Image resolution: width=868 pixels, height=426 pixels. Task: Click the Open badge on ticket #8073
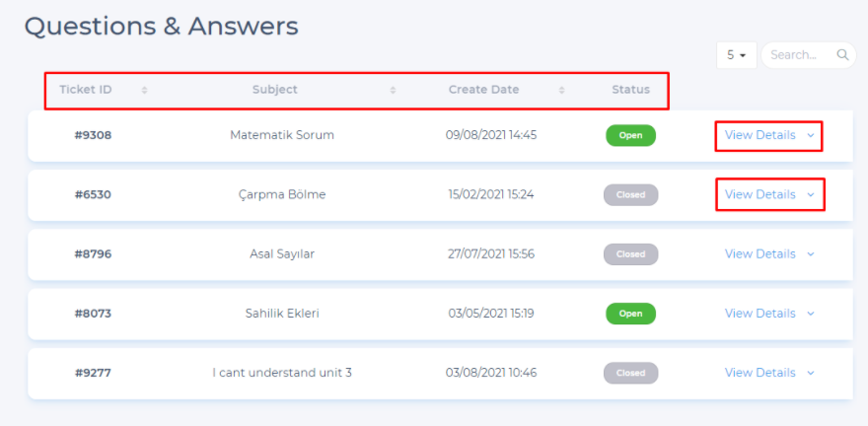coord(630,314)
